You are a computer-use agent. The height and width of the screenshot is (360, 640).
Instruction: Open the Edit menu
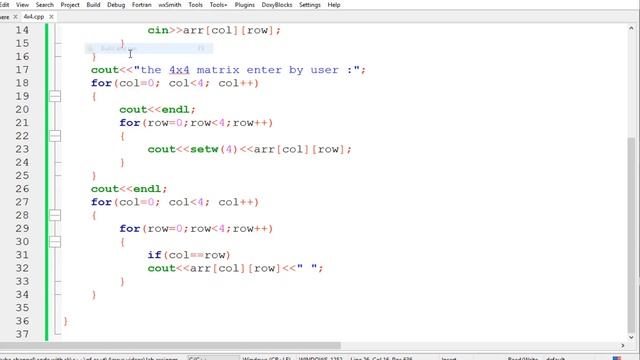[4, 5]
